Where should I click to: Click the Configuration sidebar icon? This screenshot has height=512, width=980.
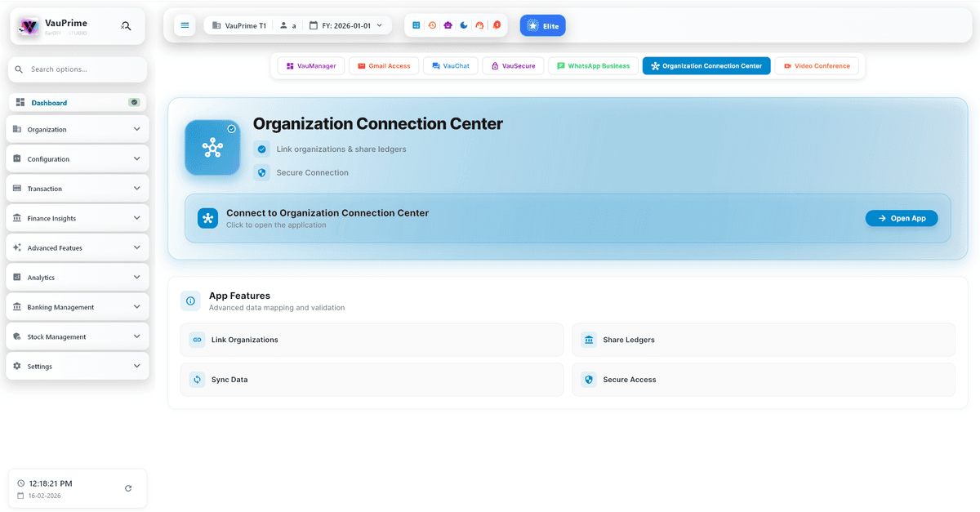pos(17,158)
